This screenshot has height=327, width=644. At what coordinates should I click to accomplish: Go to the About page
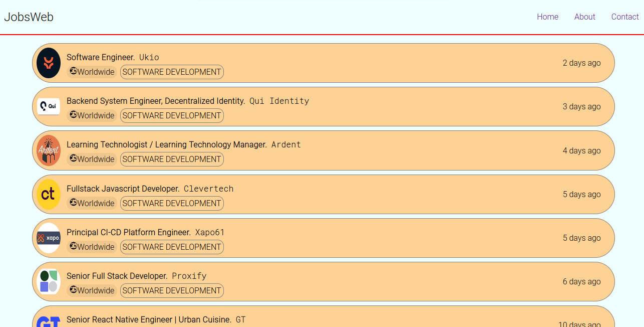(x=584, y=17)
